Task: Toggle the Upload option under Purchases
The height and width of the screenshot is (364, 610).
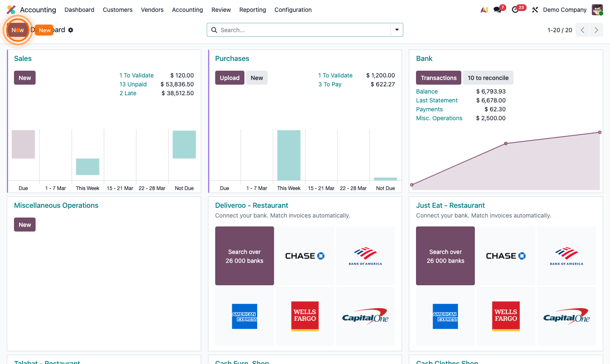Action: tap(230, 77)
